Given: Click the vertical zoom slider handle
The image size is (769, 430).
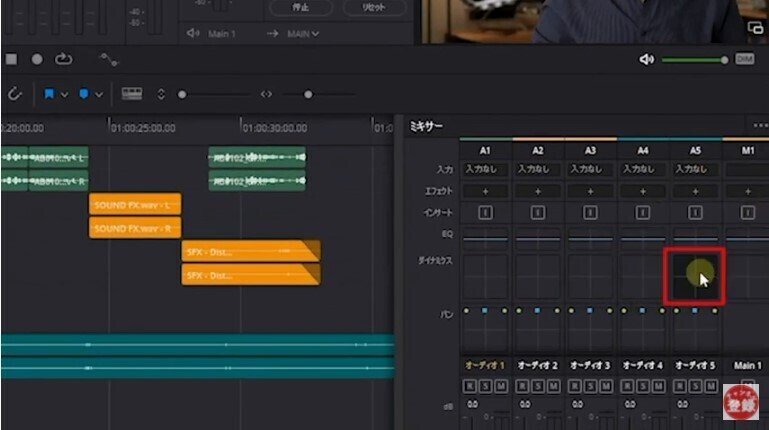Looking at the screenshot, I should (182, 94).
